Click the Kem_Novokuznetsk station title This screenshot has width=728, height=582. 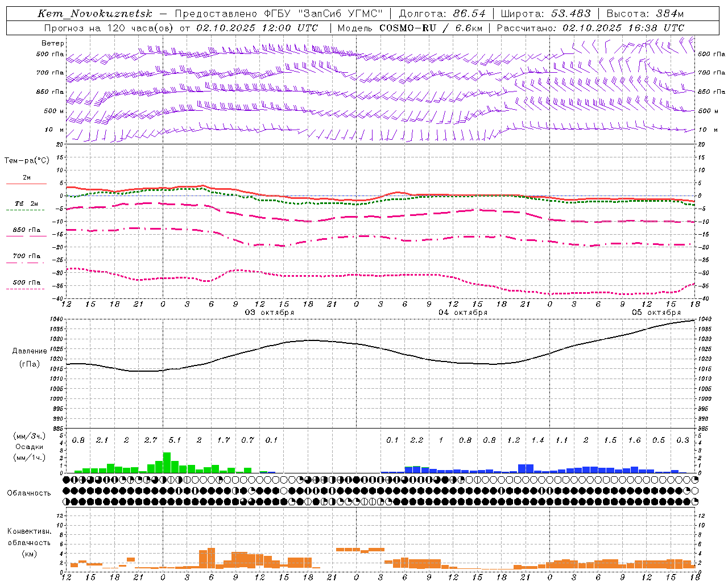(x=95, y=14)
